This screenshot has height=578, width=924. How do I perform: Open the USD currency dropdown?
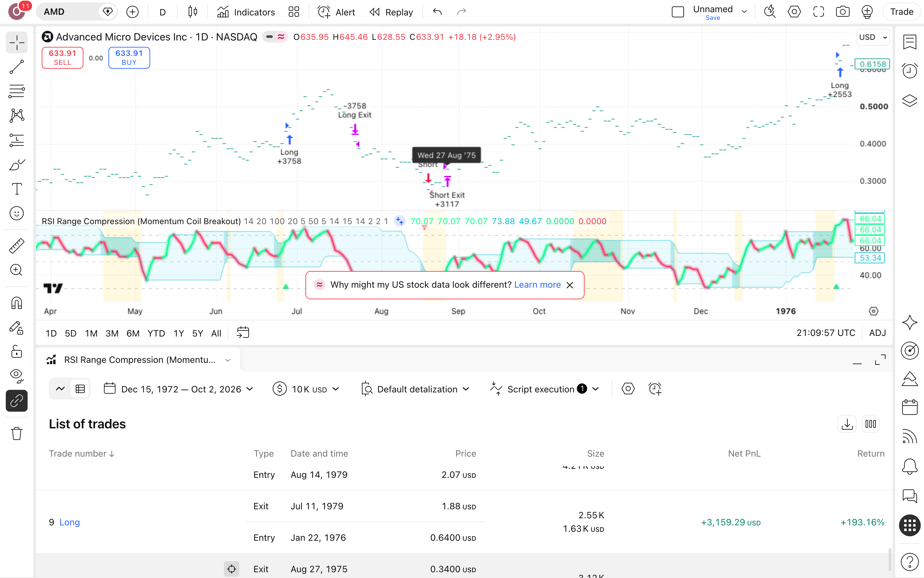tap(873, 37)
